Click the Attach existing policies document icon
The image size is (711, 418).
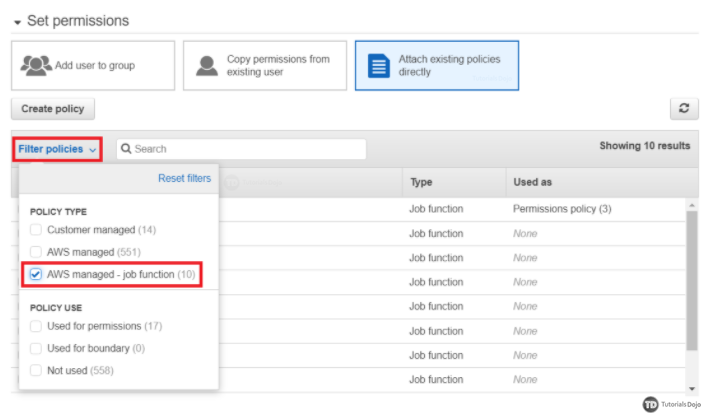[379, 66]
